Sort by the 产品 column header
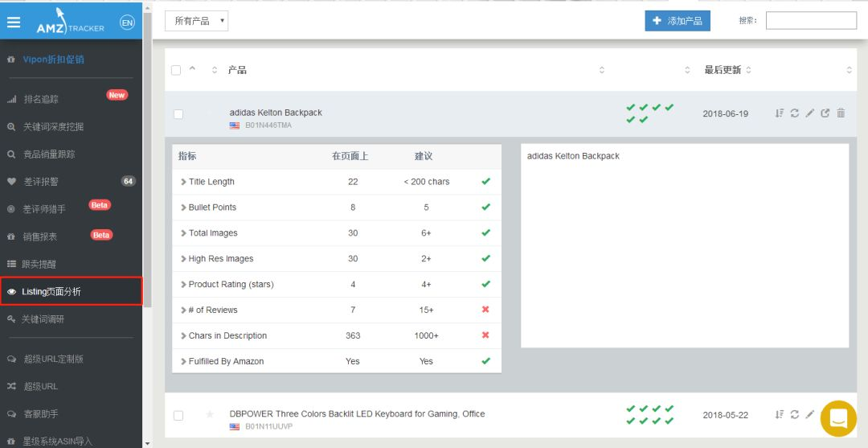The height and width of the screenshot is (448, 868). pos(237,70)
